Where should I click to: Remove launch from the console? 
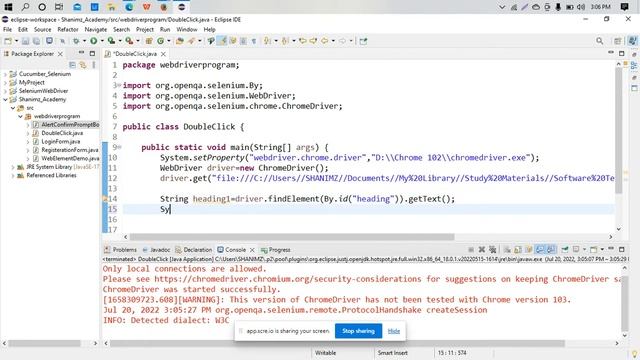coord(482,249)
